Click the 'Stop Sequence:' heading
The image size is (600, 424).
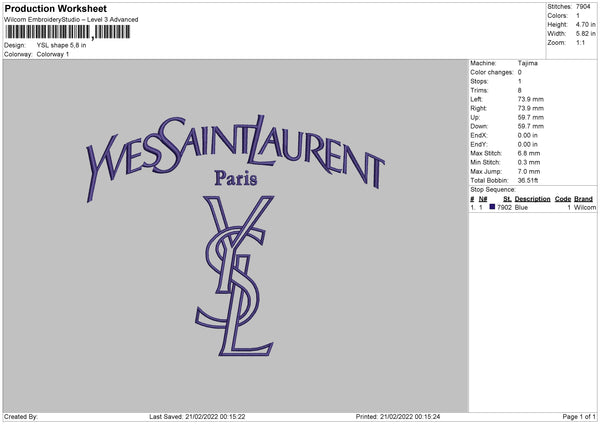click(x=493, y=190)
